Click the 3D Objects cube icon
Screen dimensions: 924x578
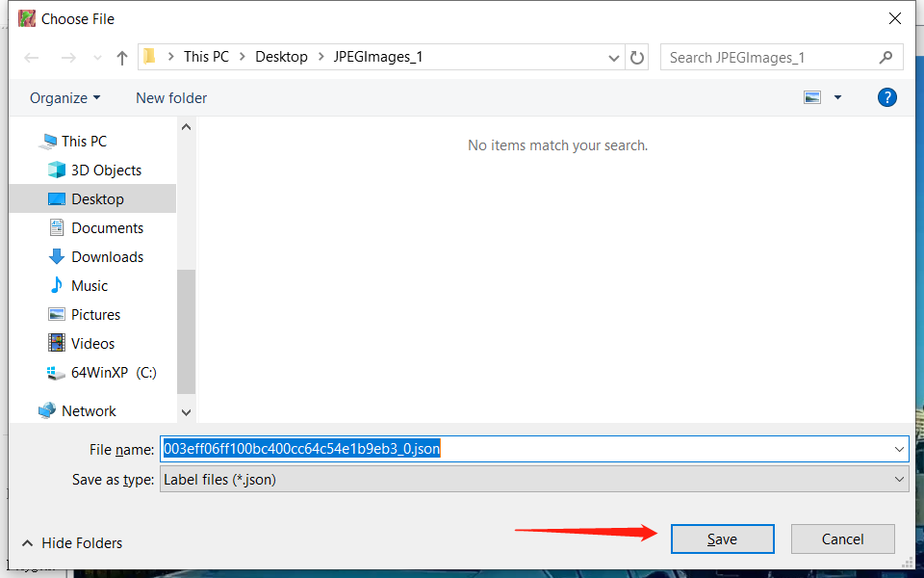point(57,170)
